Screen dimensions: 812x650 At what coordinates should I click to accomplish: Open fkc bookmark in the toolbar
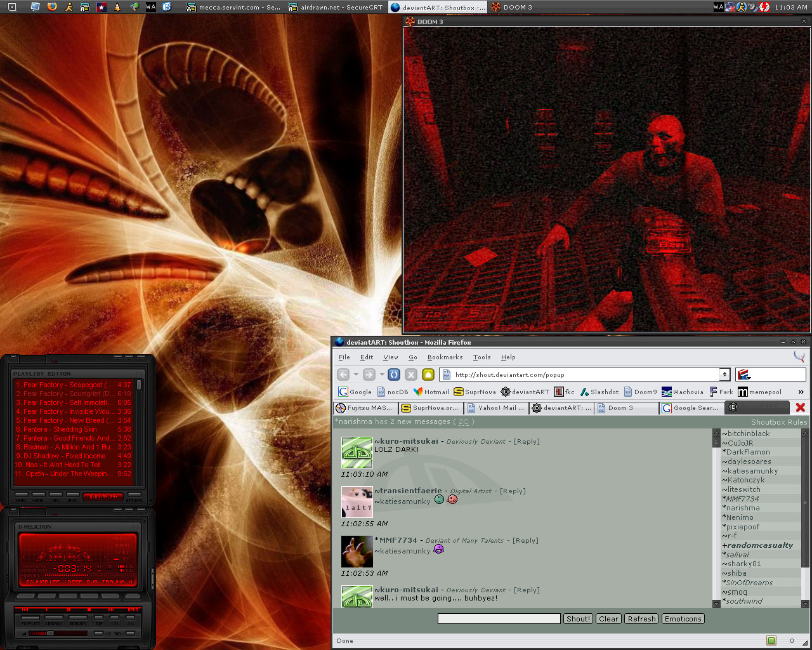coord(565,392)
